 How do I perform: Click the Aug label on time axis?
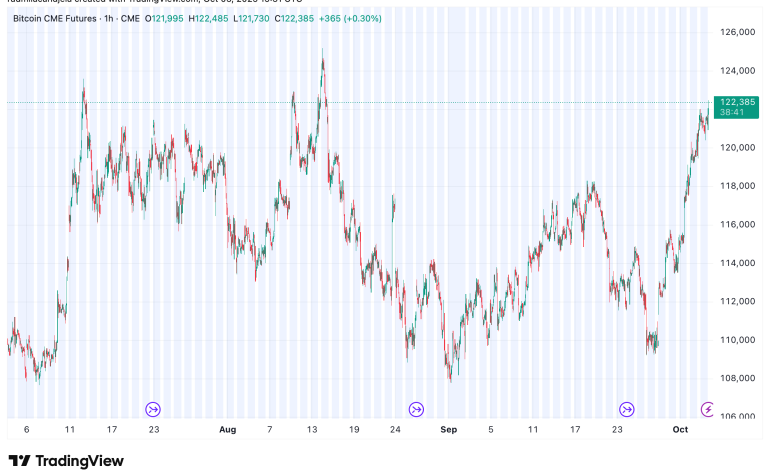coord(227,429)
